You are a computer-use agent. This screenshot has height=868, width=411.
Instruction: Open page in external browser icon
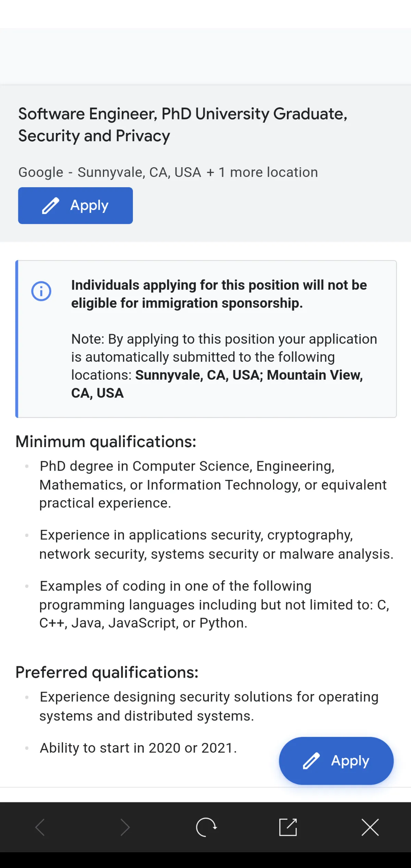click(288, 828)
